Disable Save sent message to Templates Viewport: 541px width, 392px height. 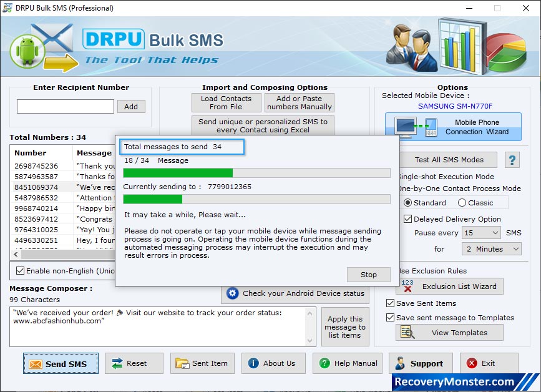pos(390,318)
